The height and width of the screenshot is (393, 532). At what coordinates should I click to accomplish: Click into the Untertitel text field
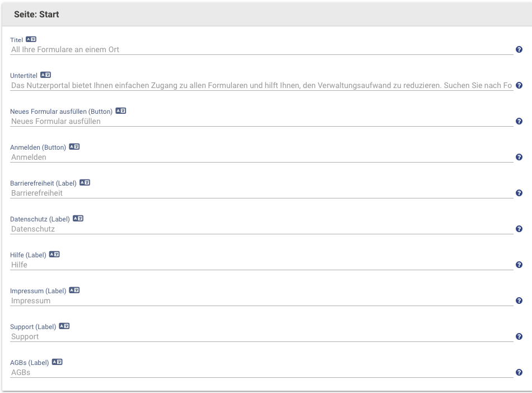pyautogui.click(x=262, y=85)
